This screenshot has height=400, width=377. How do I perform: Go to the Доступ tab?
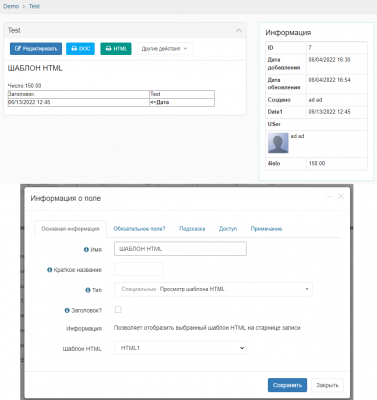pos(228,229)
